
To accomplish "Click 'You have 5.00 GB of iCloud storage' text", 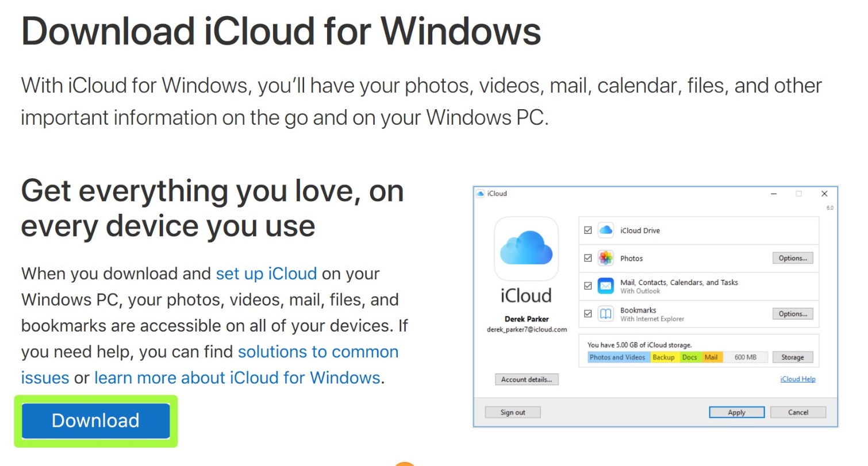I will (x=640, y=345).
